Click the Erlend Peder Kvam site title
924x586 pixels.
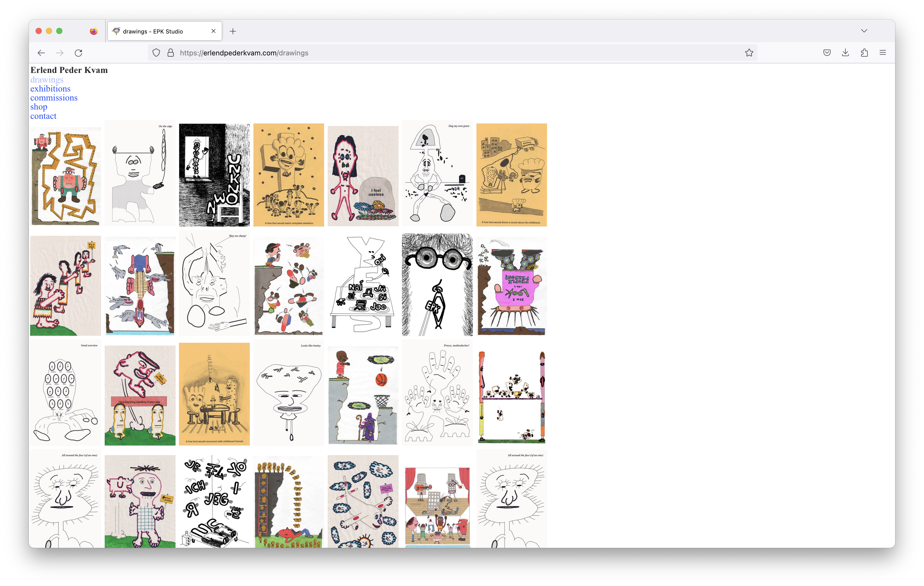(69, 70)
